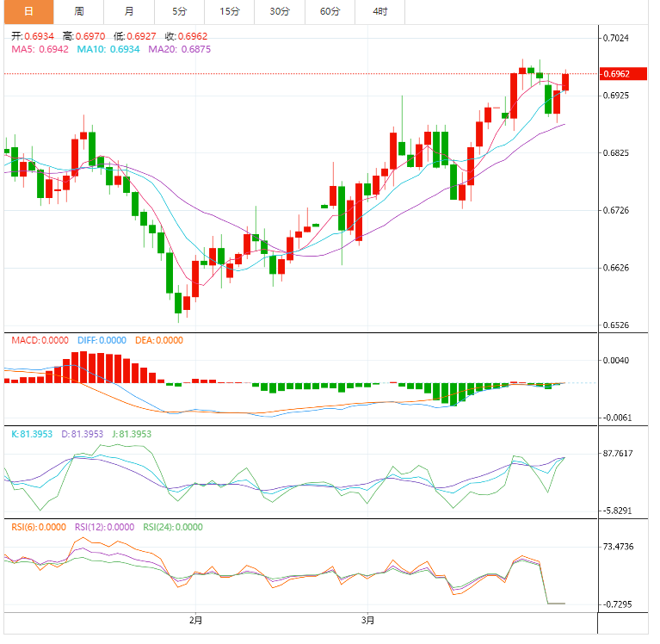The height and width of the screenshot is (644, 660).
Task: Click the 0.7024 price axis label
Action: click(x=618, y=39)
